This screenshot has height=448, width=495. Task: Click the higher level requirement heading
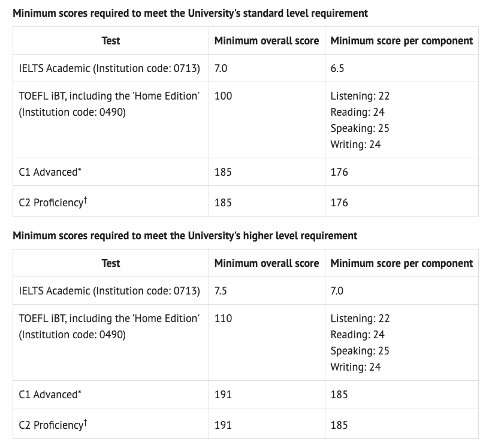point(185,235)
